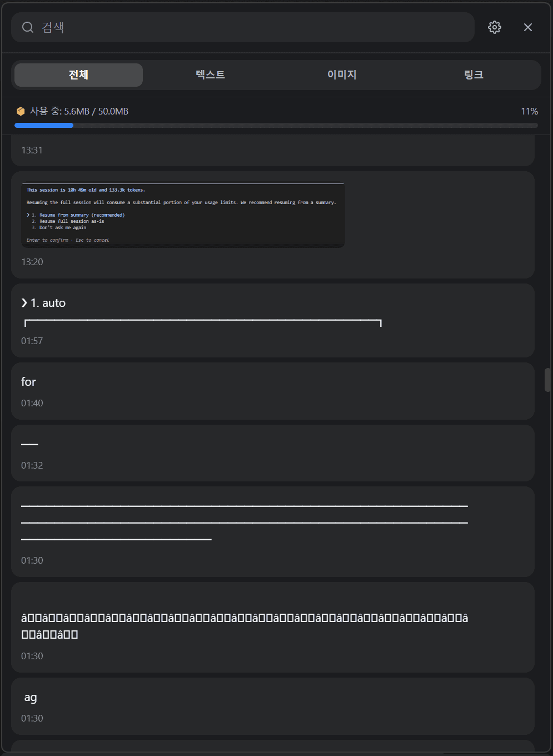Click the chevron before '1. auto'
553x756 pixels.
pos(24,303)
